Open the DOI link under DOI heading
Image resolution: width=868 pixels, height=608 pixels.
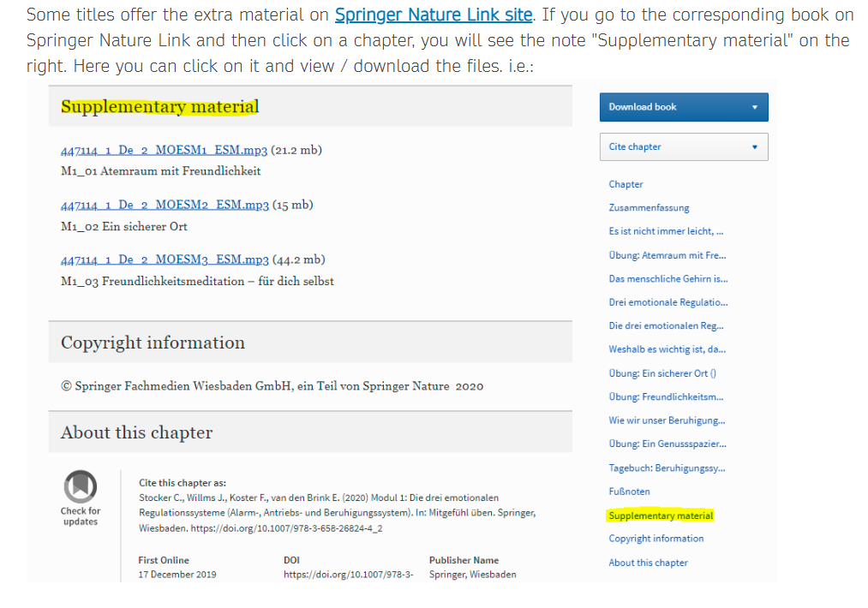click(x=348, y=575)
